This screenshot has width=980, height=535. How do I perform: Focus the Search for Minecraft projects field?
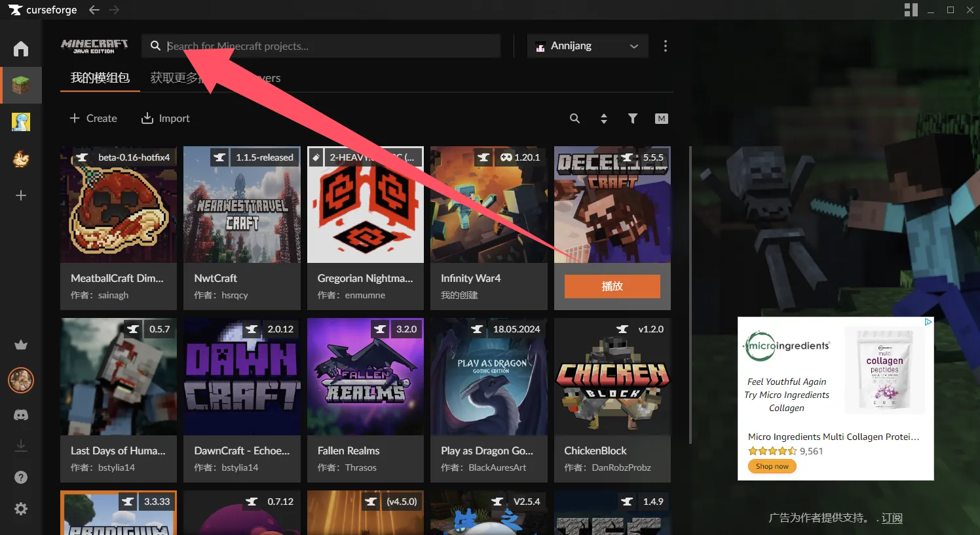point(321,46)
